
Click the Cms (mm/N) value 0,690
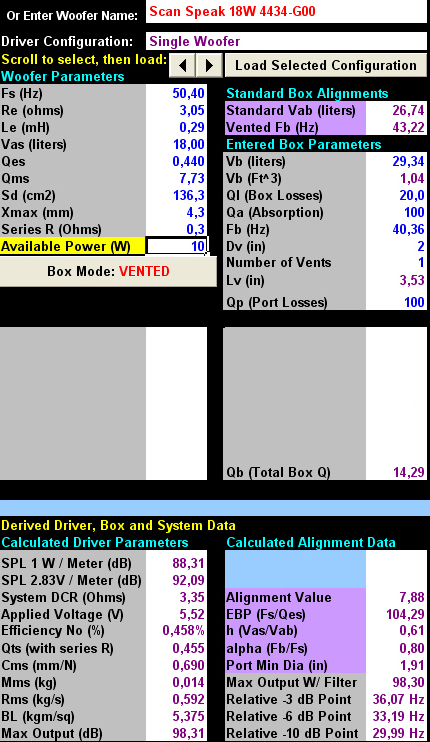point(188,665)
